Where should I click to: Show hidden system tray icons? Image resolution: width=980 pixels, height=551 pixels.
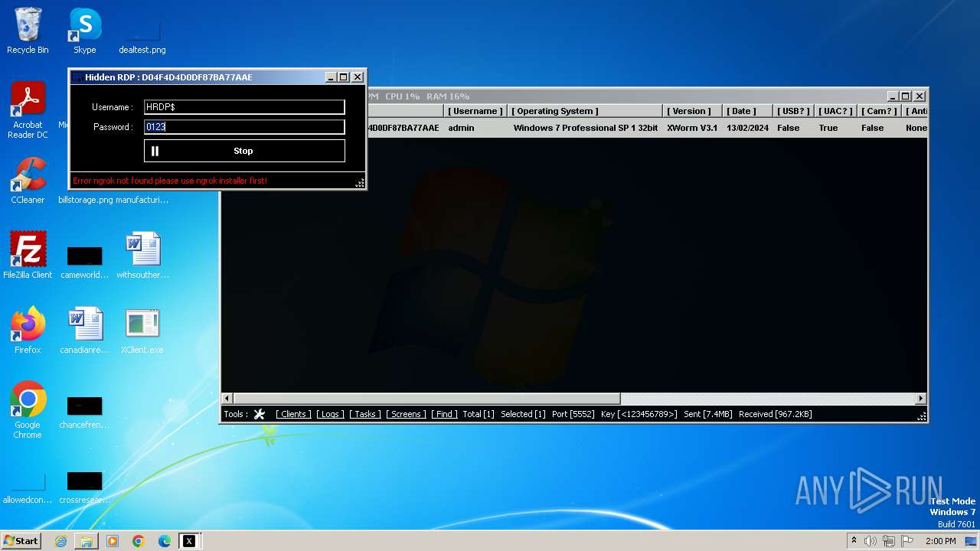[854, 541]
